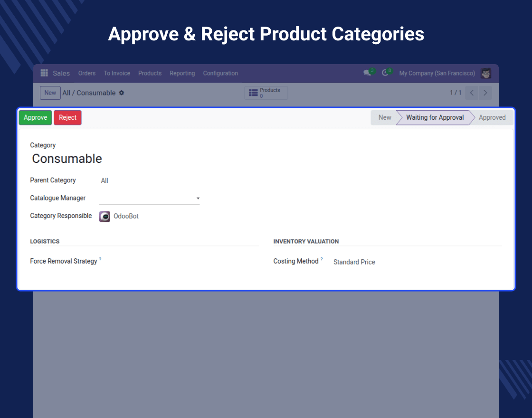Click the Force Removal Strategy label
The width and height of the screenshot is (532, 418).
[x=64, y=261]
